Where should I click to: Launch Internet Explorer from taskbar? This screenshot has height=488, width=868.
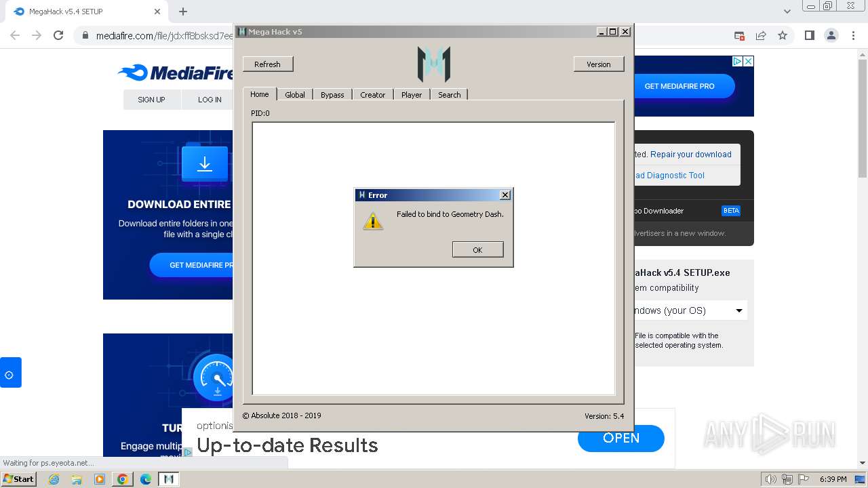pyautogui.click(x=54, y=479)
